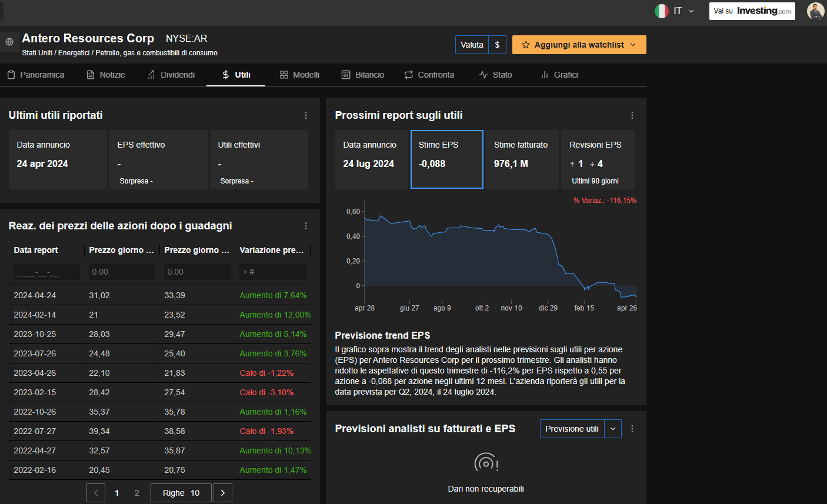Select Data annuncio 24 lug 2024 card
827x504 pixels.
(x=371, y=159)
